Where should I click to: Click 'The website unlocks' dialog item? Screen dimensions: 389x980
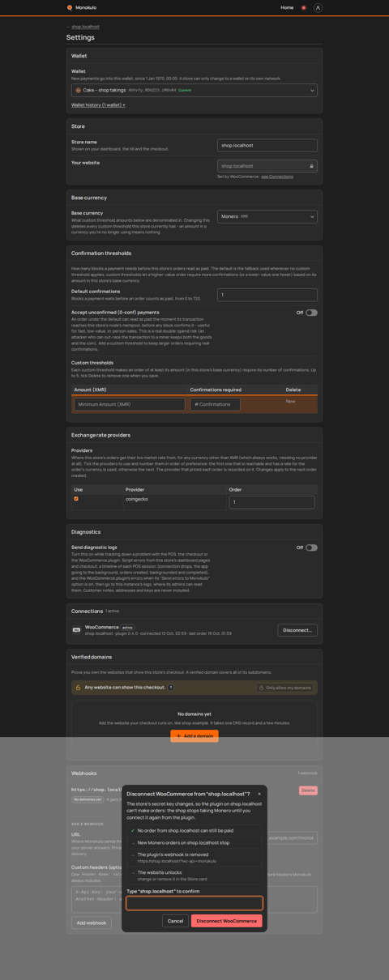[x=160, y=872]
